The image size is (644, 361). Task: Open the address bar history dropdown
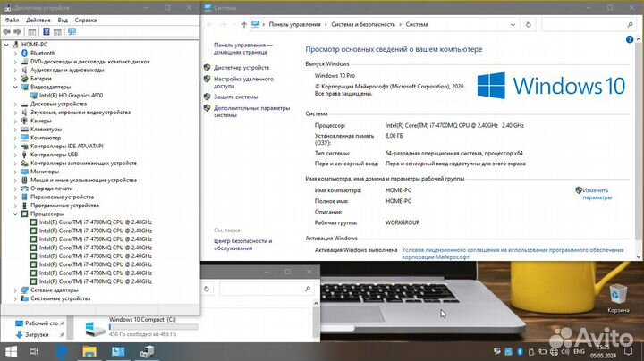(513, 25)
